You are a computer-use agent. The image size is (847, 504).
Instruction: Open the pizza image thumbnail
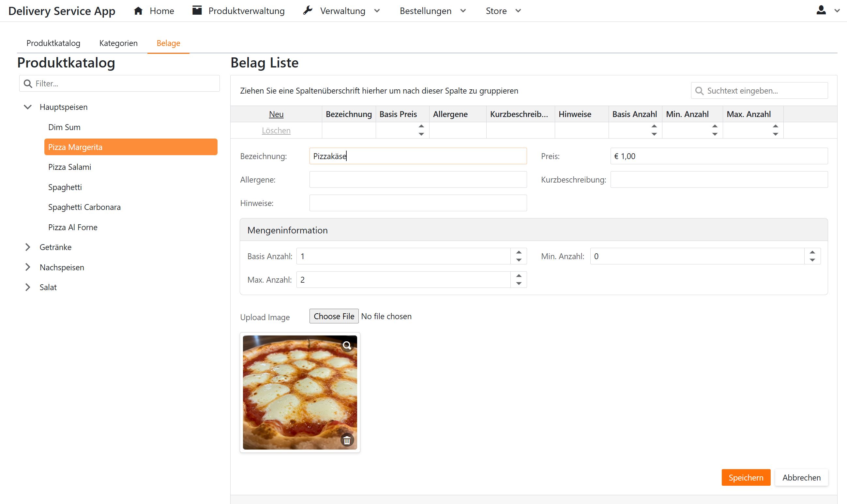(x=300, y=393)
